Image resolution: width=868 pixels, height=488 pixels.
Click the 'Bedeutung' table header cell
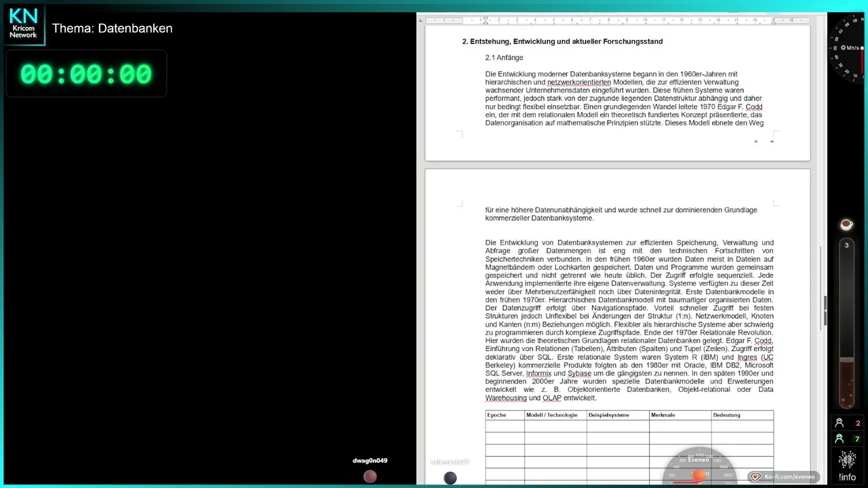click(743, 415)
